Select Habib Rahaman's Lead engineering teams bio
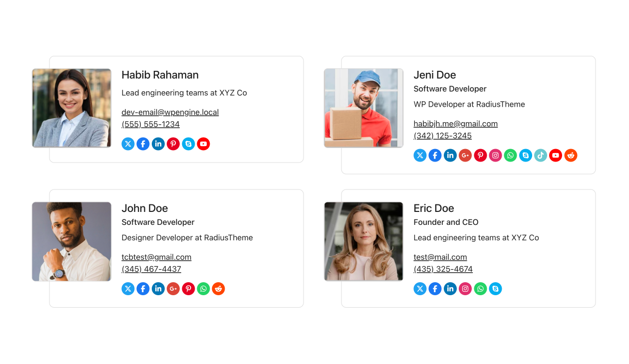 [184, 93]
